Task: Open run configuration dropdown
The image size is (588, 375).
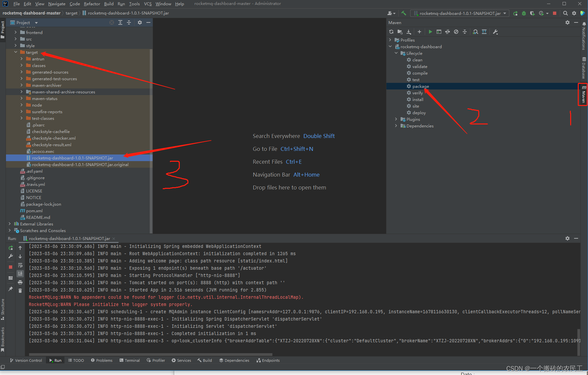Action: pyautogui.click(x=459, y=13)
